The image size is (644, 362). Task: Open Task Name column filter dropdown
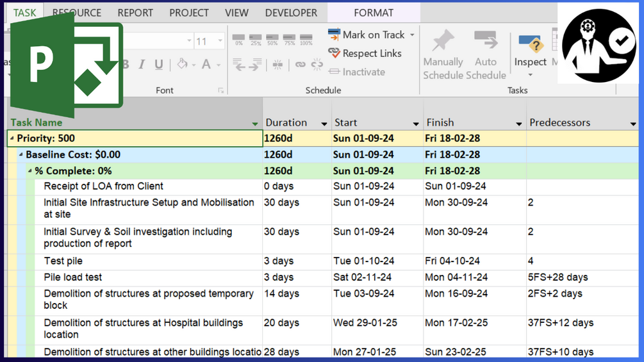pos(255,124)
